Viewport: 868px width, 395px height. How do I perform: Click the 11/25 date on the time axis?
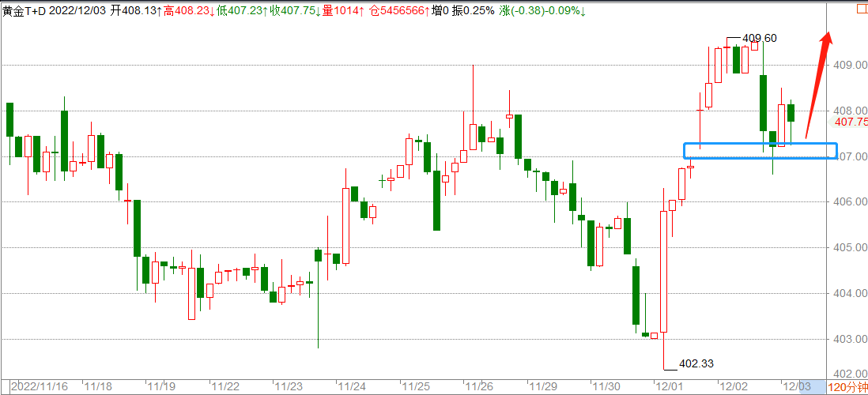pos(415,386)
